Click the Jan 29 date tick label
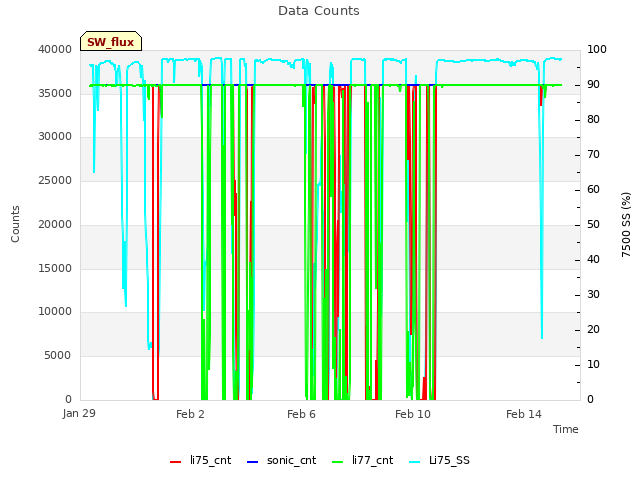Image resolution: width=640 pixels, height=480 pixels. [x=79, y=413]
